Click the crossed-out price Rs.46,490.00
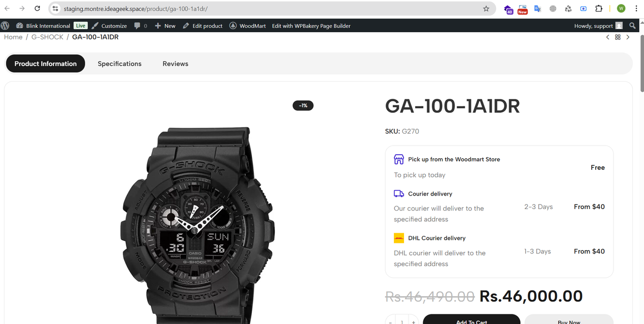 pyautogui.click(x=430, y=296)
